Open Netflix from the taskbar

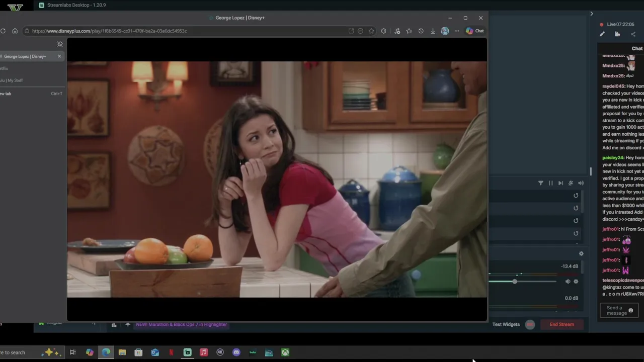coord(171,352)
